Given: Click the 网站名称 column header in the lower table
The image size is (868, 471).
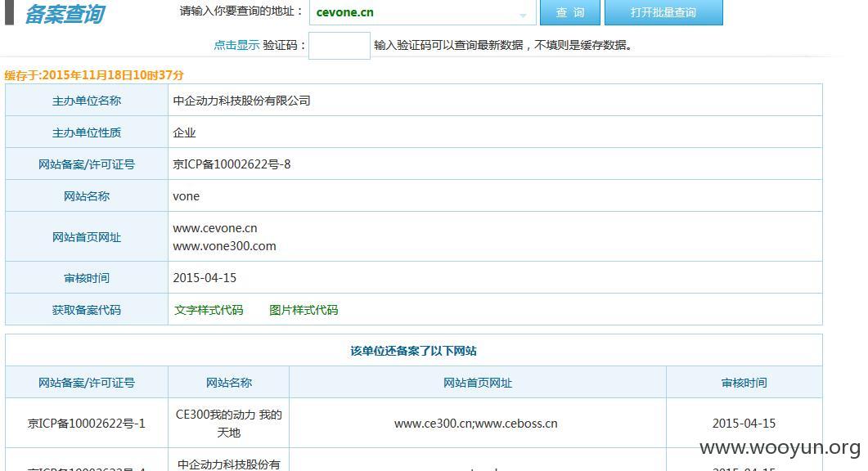Looking at the screenshot, I should [228, 383].
